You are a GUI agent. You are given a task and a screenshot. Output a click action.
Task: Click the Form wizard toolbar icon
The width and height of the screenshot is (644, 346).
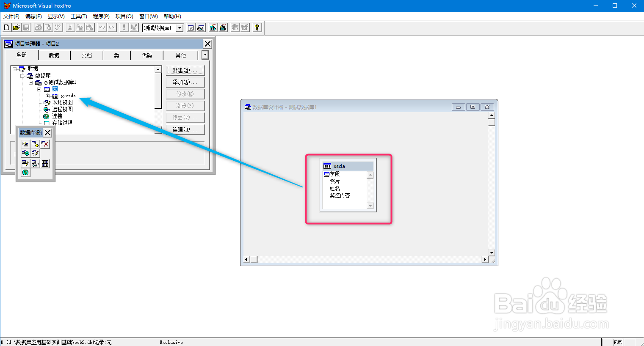coord(213,27)
